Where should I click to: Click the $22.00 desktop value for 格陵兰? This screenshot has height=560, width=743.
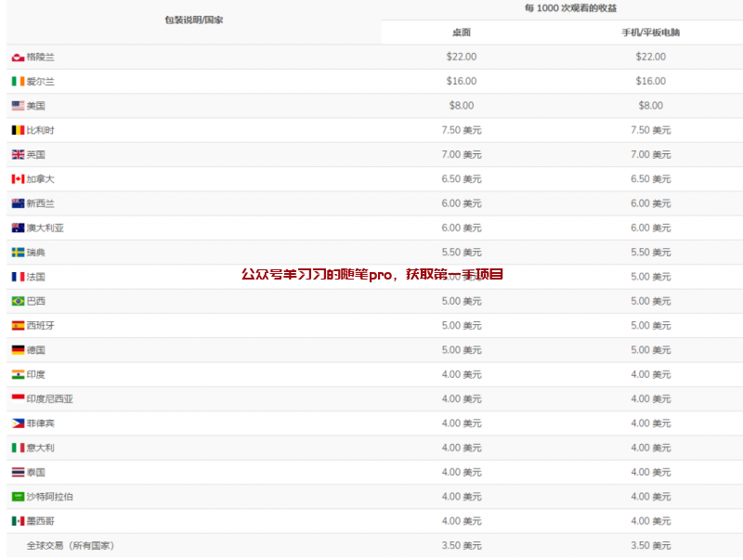(x=461, y=57)
